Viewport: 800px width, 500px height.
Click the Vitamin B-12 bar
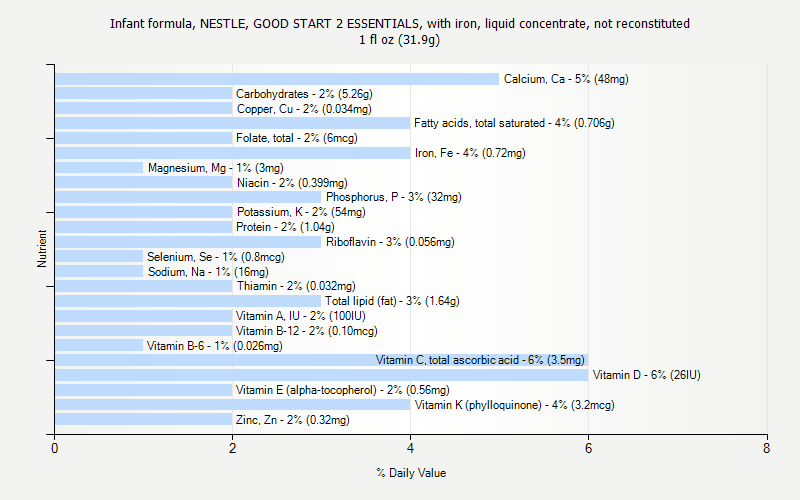144,330
